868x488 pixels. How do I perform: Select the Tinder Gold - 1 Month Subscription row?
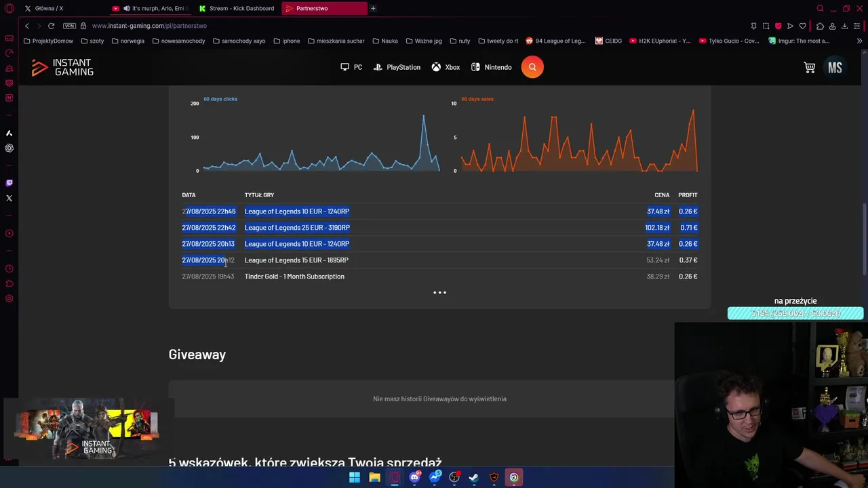click(439, 277)
